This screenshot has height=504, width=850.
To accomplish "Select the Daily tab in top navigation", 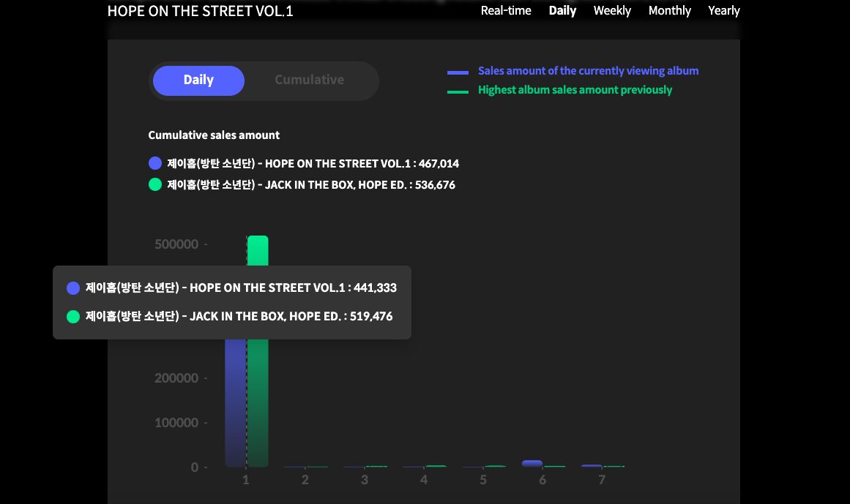I will click(562, 11).
